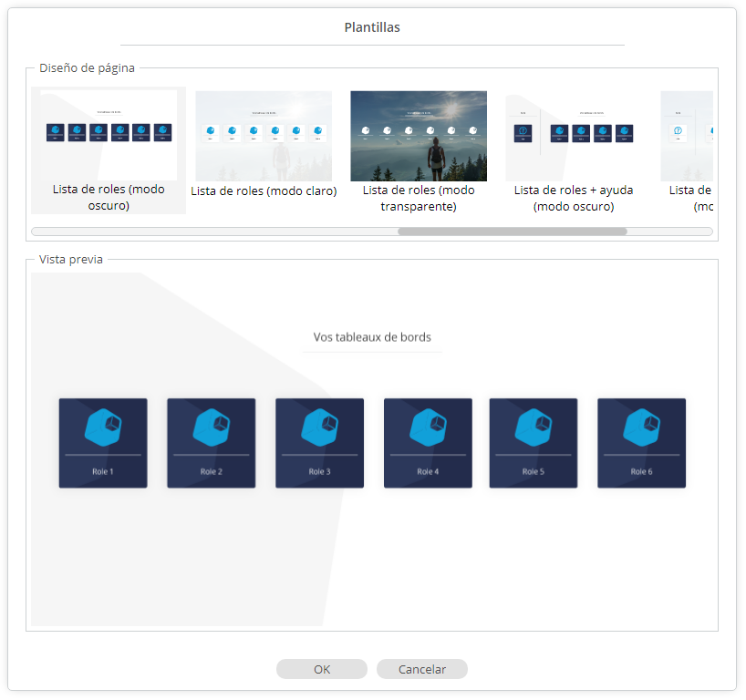Click the Role 6 cube icon in preview

(x=641, y=427)
